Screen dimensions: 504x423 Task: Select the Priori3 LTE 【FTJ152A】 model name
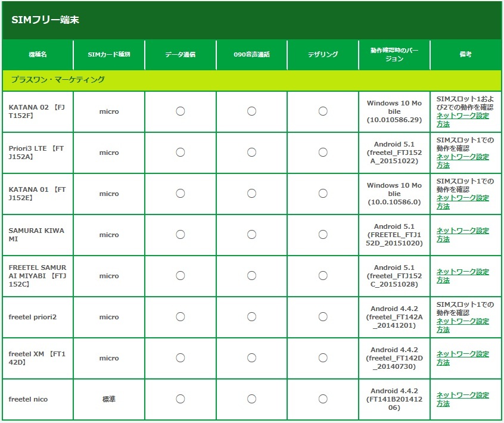(x=36, y=153)
